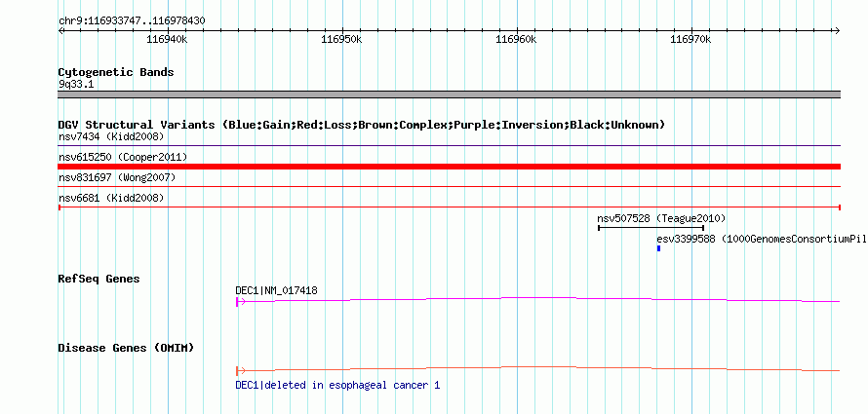Screen dimensions: 868x414
Task: Open variant nsv7434 (Kidd2008) label
Action: [111, 136]
